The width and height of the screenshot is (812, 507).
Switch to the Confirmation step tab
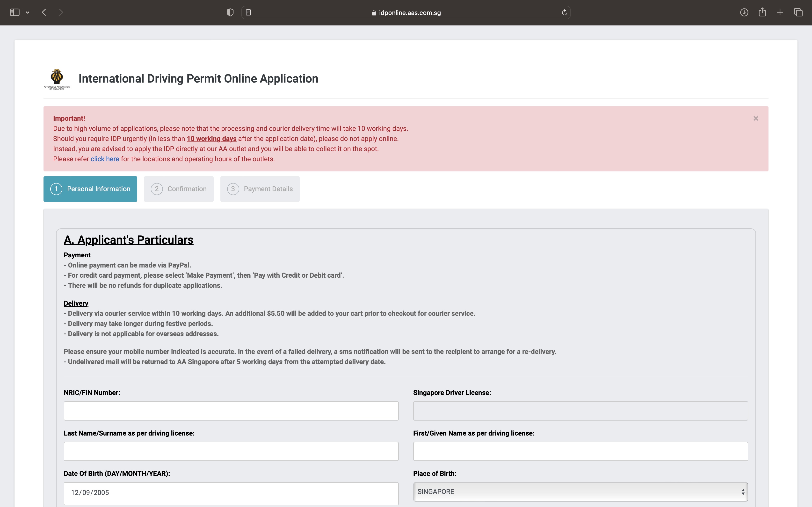(x=179, y=189)
